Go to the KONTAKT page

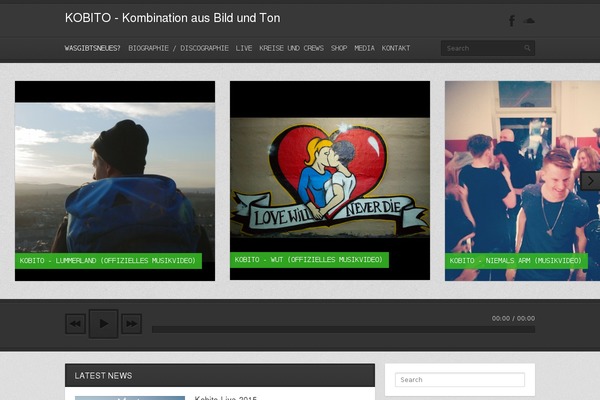(x=396, y=48)
